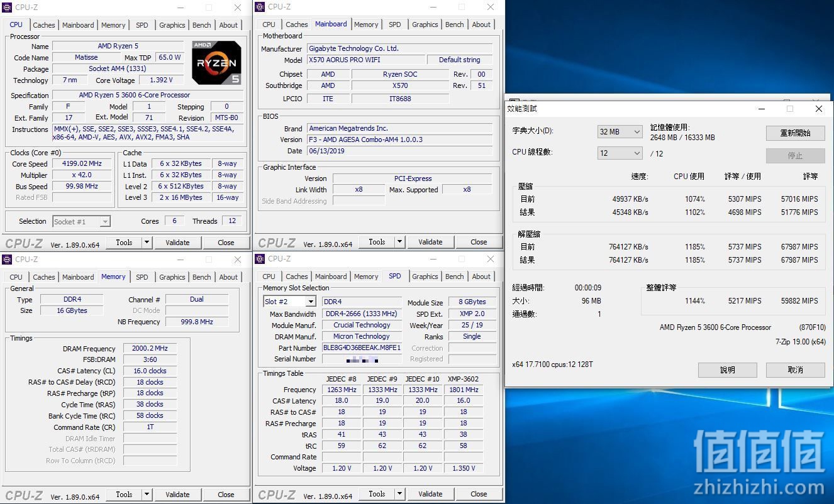
Task: Click the Core Voltage field 1.392 V
Action: click(161, 80)
